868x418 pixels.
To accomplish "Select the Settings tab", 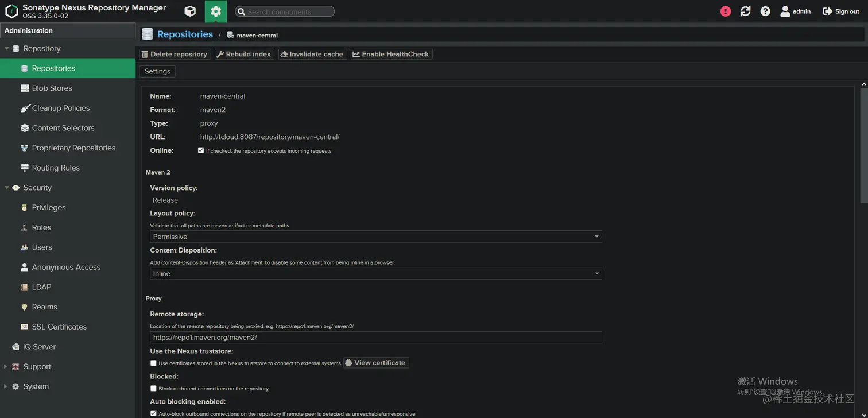I will 157,71.
